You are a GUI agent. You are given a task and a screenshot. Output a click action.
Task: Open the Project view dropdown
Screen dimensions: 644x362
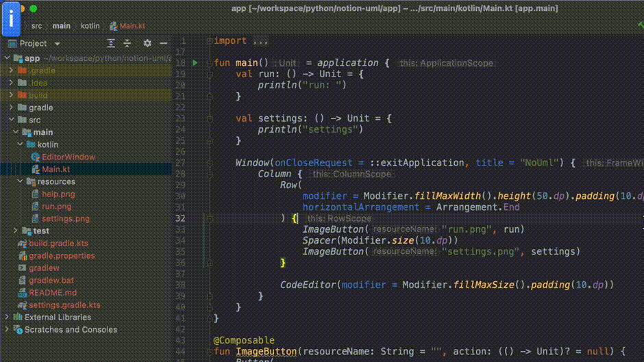click(58, 44)
